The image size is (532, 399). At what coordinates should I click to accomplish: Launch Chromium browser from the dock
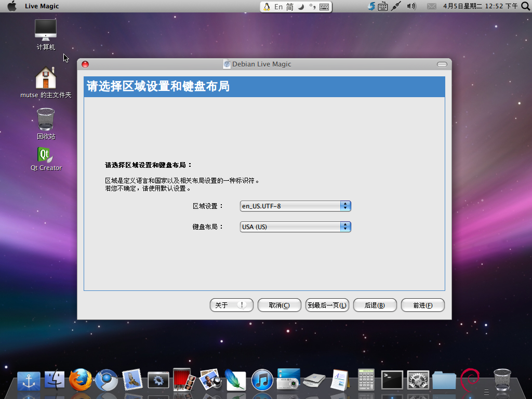[x=107, y=380]
